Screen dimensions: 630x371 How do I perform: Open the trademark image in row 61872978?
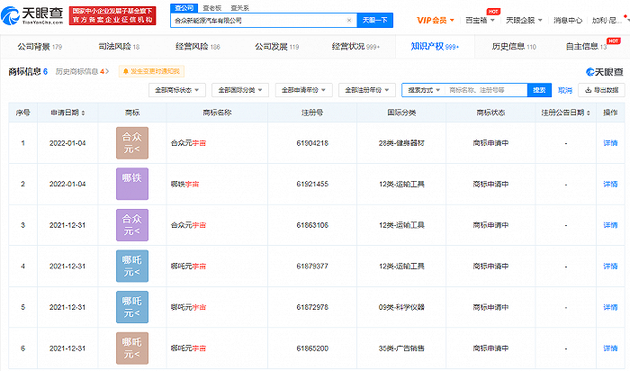click(132, 307)
